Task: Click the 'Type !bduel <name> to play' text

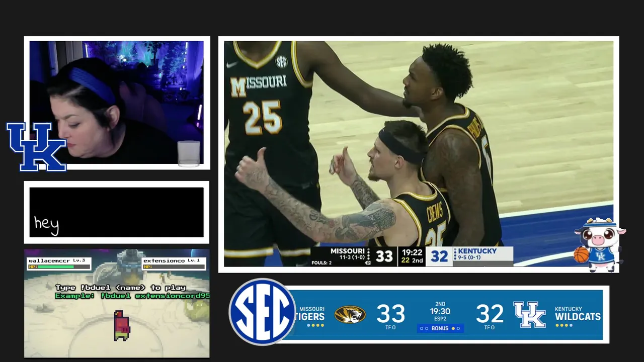Action: tap(121, 288)
